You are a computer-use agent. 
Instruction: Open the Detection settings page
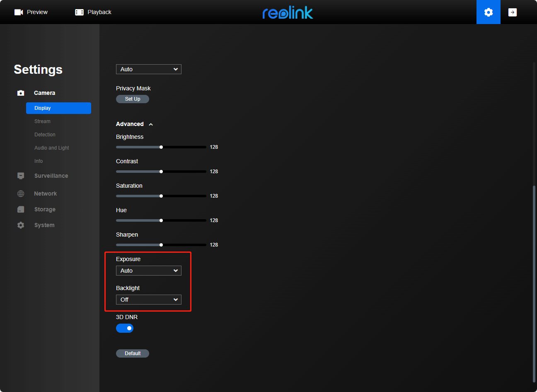(45, 135)
